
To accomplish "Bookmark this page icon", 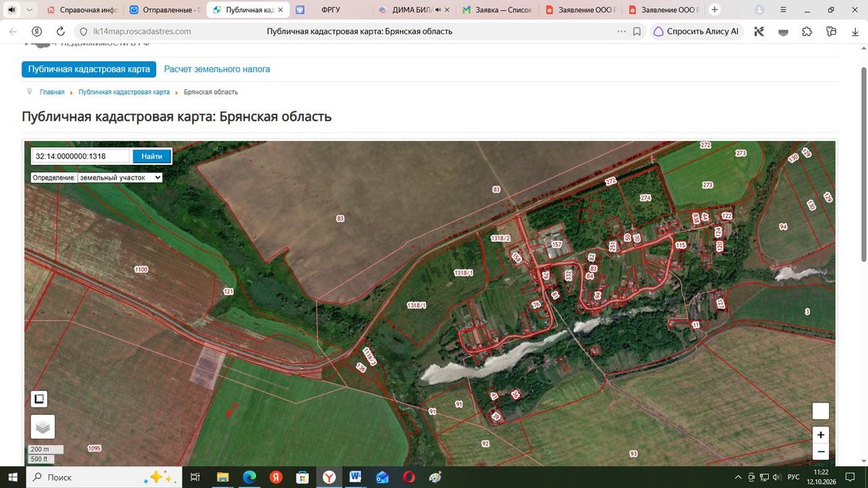I will [x=637, y=32].
